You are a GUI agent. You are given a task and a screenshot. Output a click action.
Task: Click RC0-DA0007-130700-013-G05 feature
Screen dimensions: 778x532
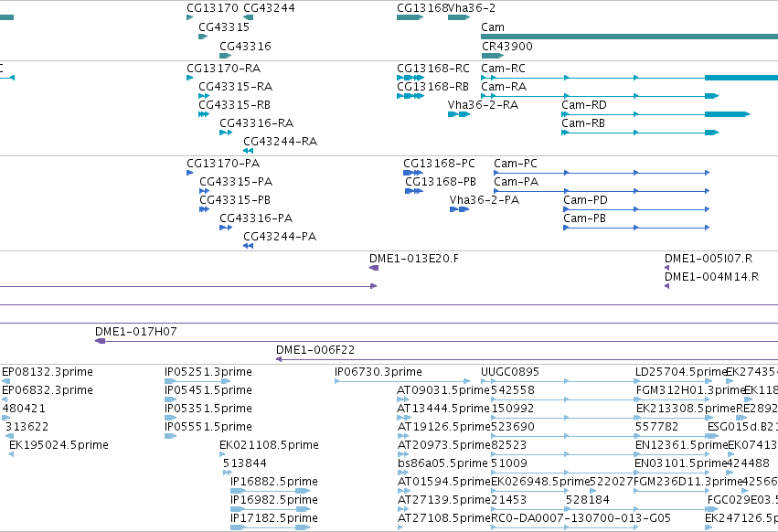(x=581, y=518)
